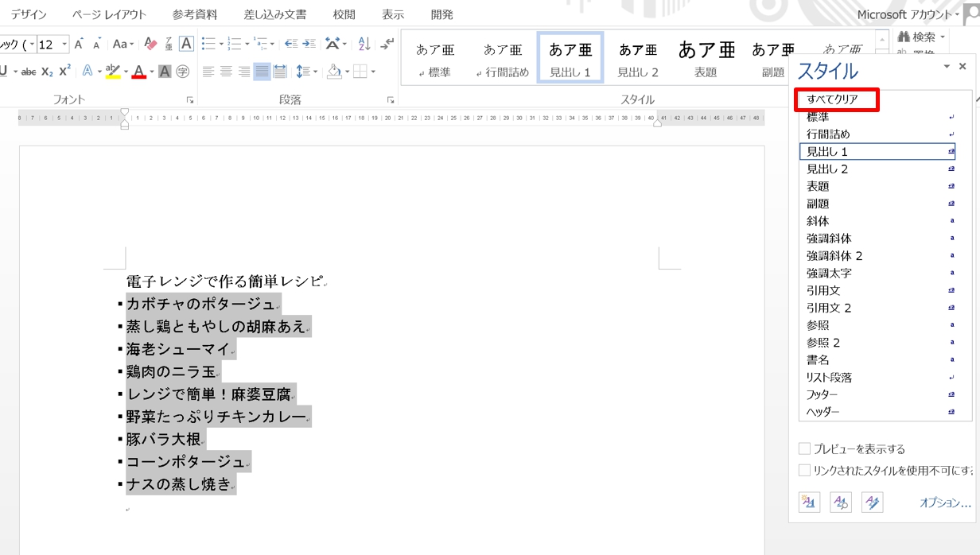The height and width of the screenshot is (555, 980).
Task: Toggle character shading icon
Action: [165, 72]
